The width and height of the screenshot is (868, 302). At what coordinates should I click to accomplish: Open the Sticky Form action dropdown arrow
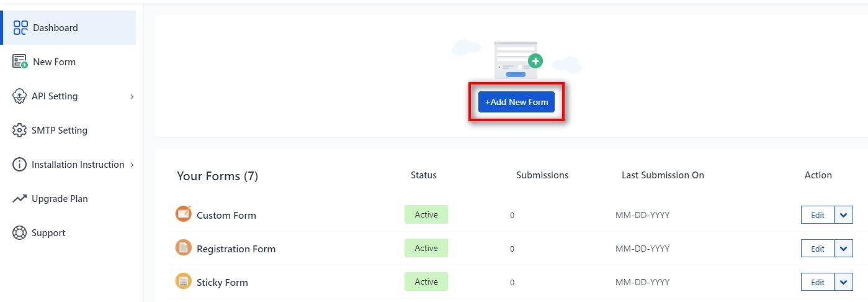(844, 282)
